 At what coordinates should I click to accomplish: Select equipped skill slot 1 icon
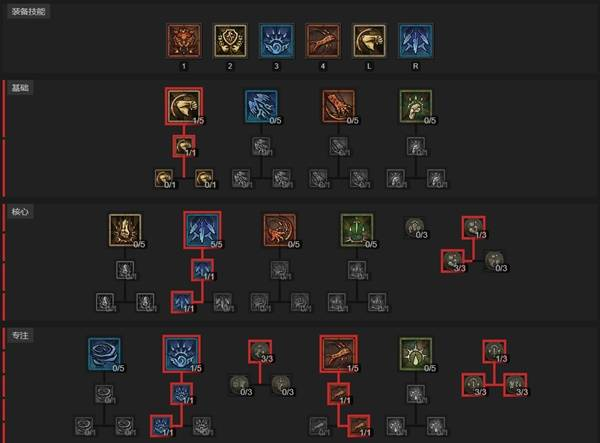pos(184,41)
